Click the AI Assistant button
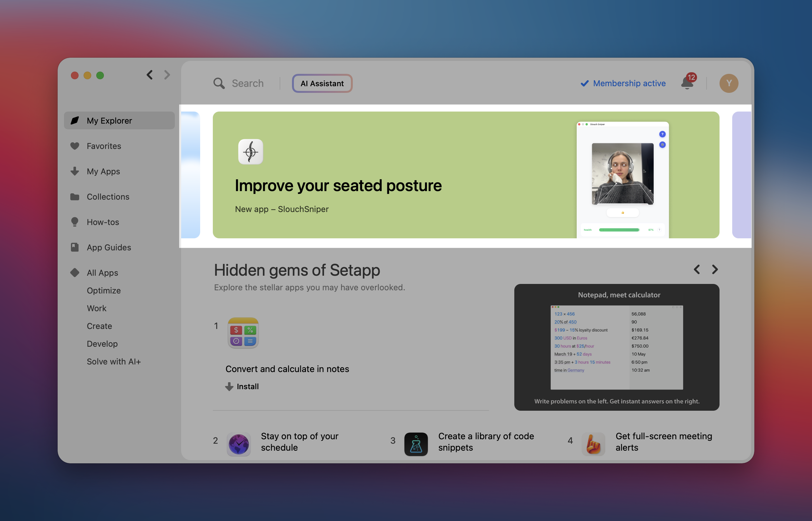The height and width of the screenshot is (521, 812). pos(322,83)
